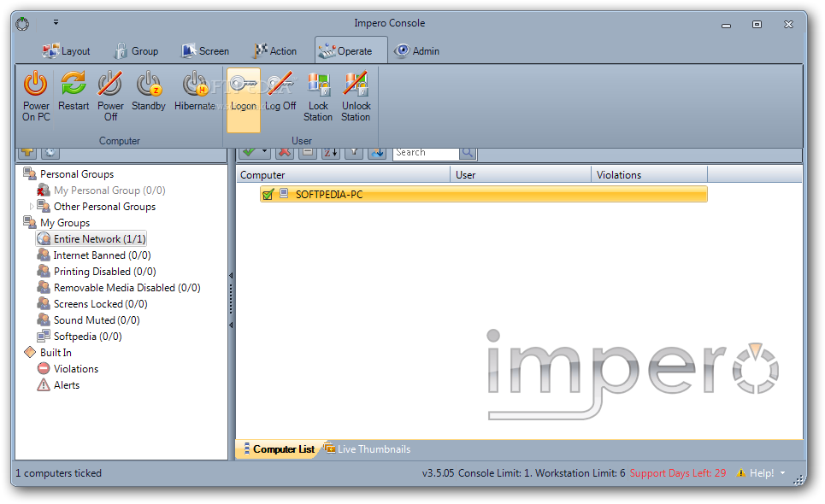825x504 pixels.
Task: Click into the Search field
Action: [x=427, y=152]
